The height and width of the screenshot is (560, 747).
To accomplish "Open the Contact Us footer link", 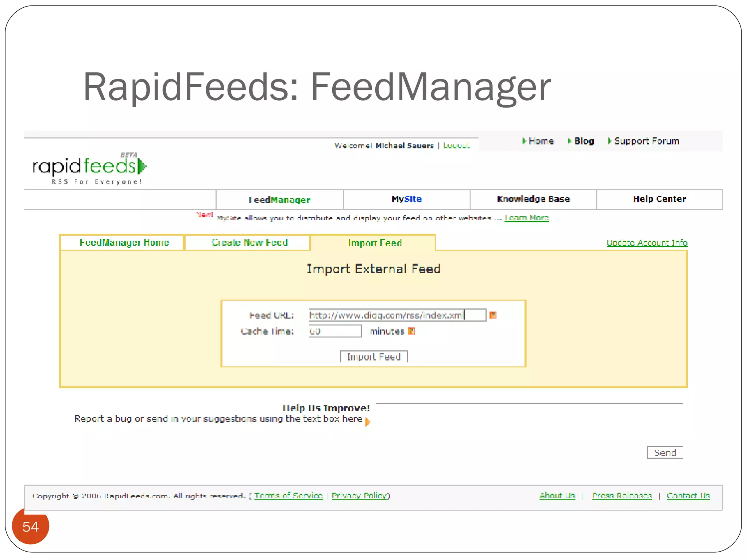I will tap(688, 495).
